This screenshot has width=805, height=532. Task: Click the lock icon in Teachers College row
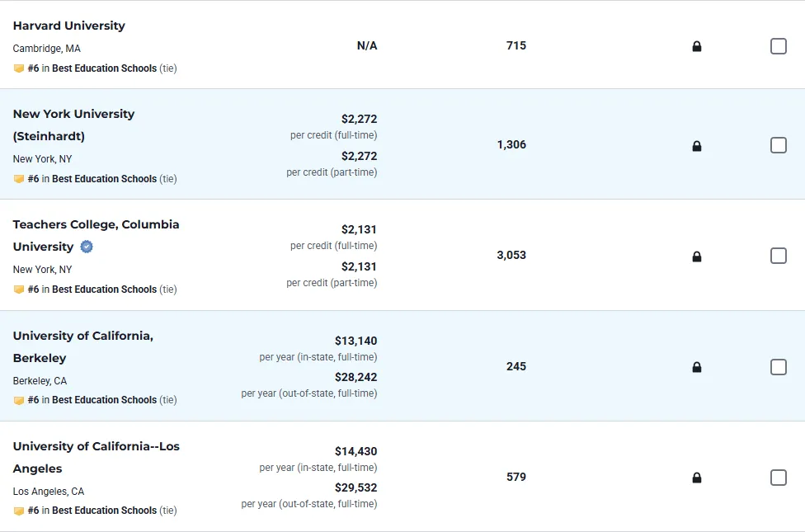pyautogui.click(x=697, y=257)
